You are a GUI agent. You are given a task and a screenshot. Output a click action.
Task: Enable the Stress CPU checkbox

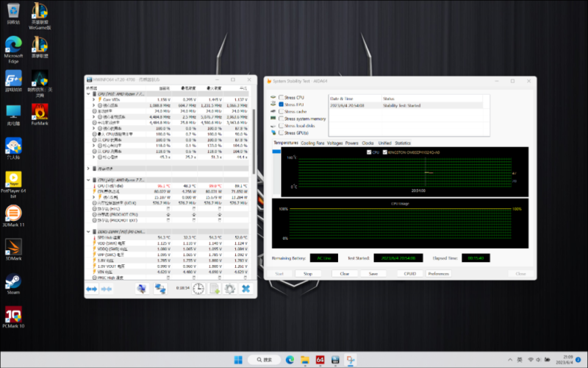282,97
